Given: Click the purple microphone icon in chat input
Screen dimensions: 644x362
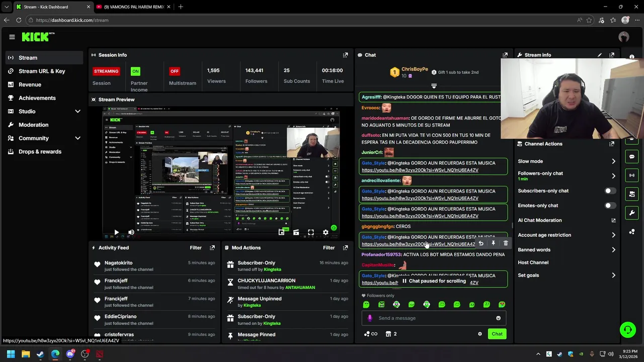Looking at the screenshot, I should [x=370, y=318].
